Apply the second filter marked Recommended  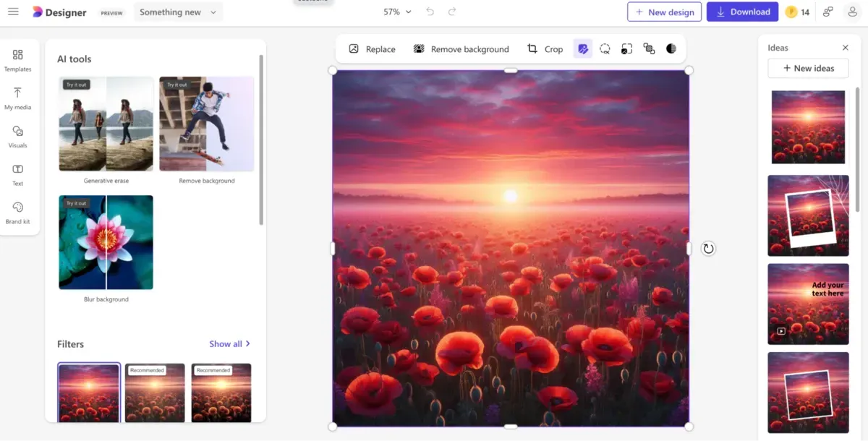point(155,393)
